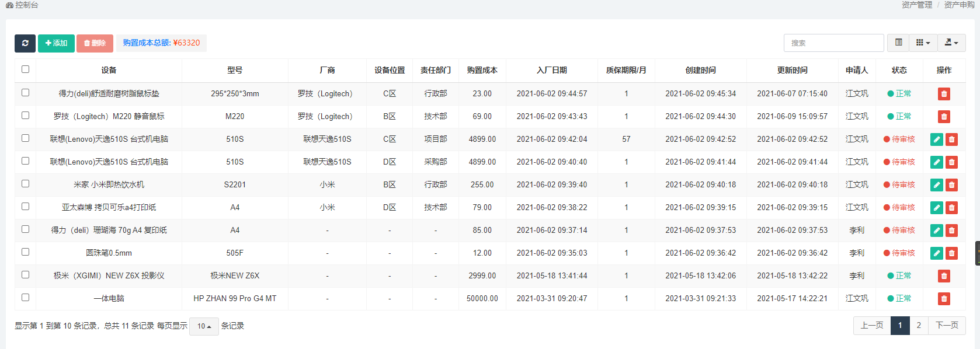Select checkbox for 罗技 M220 静音鼠标 row
The image size is (980, 349).
click(25, 115)
